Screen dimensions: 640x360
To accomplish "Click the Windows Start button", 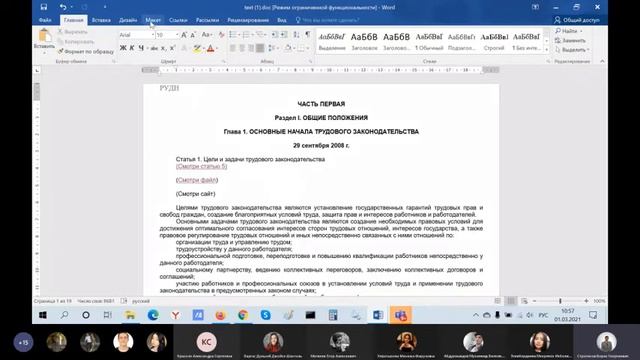I will point(42,315).
